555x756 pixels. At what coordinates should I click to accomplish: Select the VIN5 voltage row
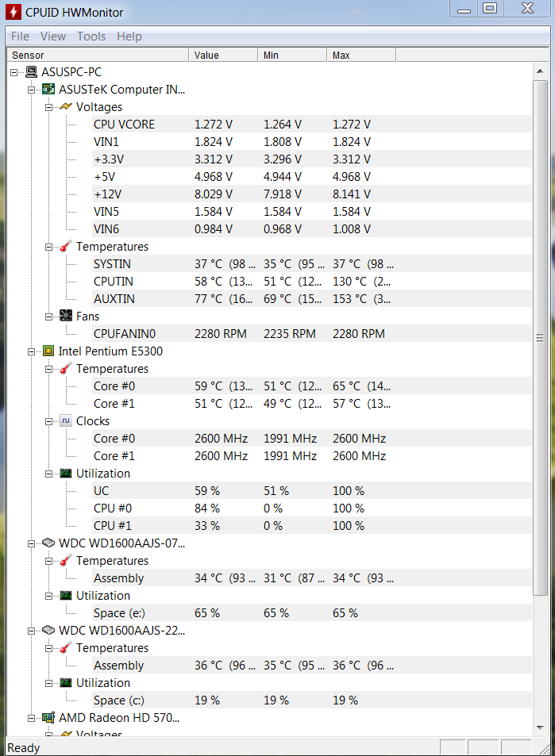click(312, 212)
